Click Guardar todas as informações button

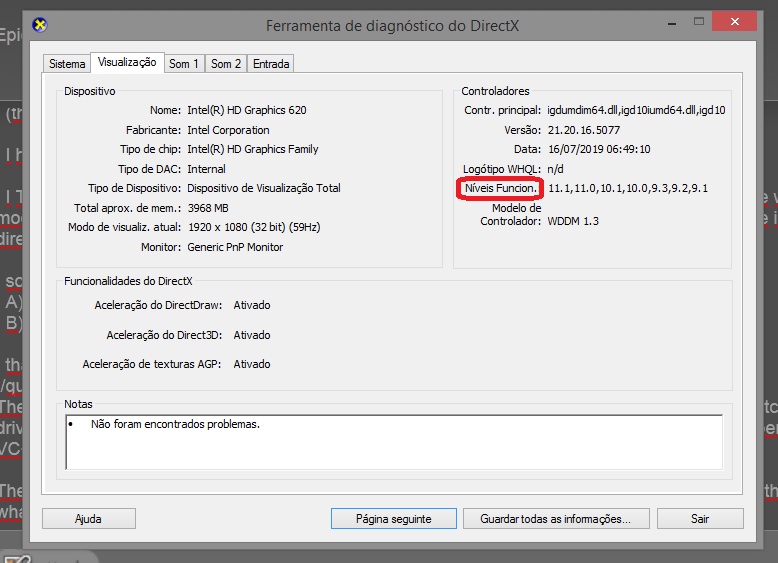coord(556,519)
